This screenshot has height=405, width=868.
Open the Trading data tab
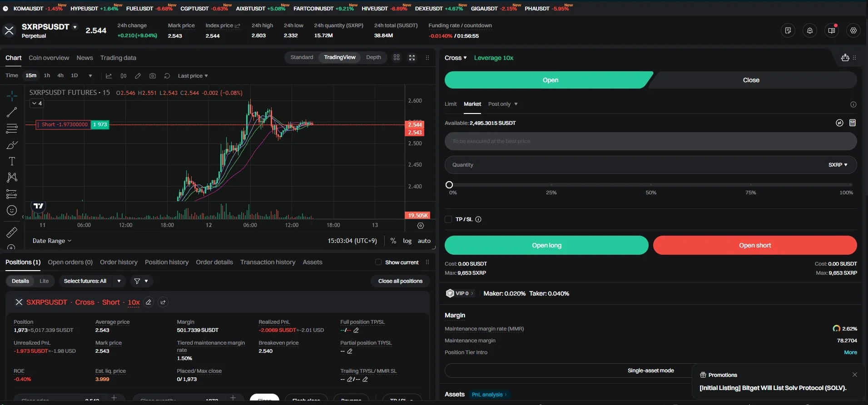point(118,58)
